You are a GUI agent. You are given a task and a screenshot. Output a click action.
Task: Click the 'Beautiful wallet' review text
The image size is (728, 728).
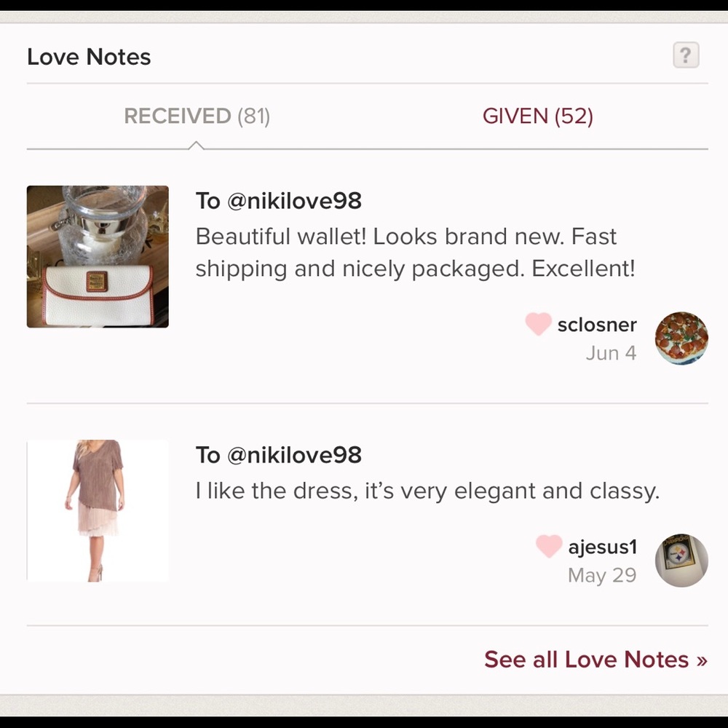coord(415,253)
